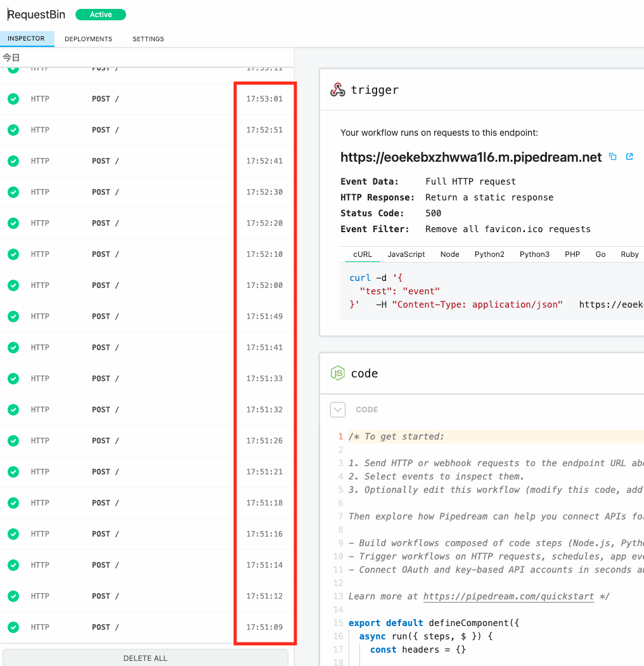Screen dimensions: 644x666
Task: Click the code step title
Action: [x=364, y=374]
